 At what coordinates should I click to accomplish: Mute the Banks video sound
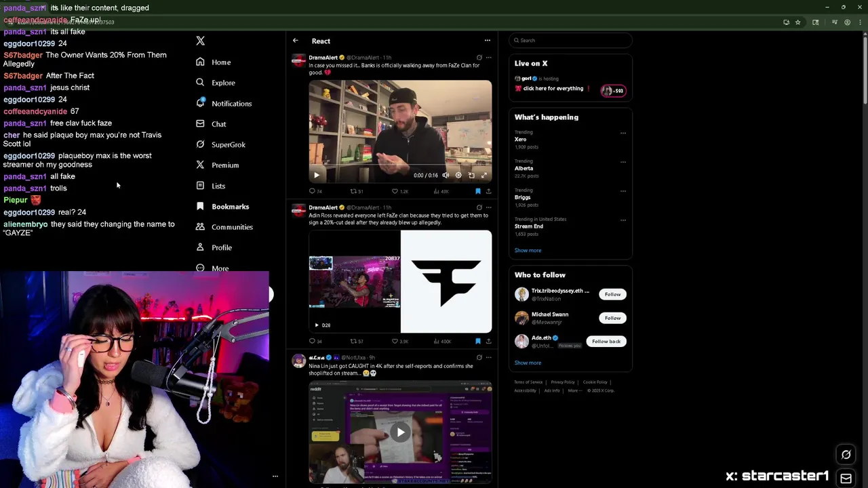coord(446,175)
